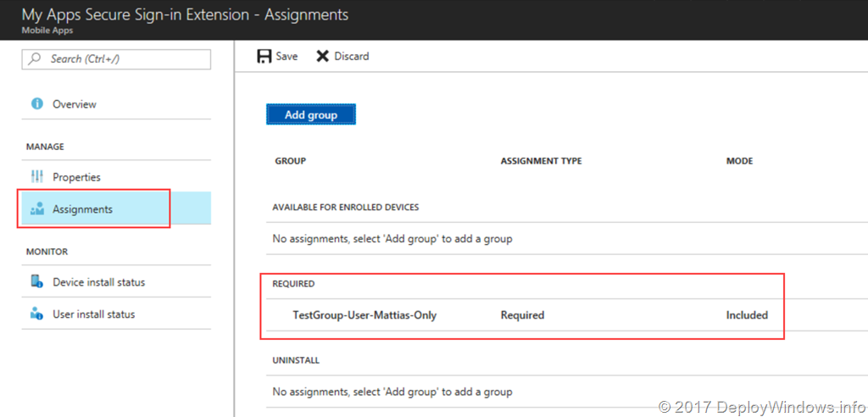This screenshot has width=868, height=417.
Task: Click the Required assignment type cell
Action: pos(522,315)
